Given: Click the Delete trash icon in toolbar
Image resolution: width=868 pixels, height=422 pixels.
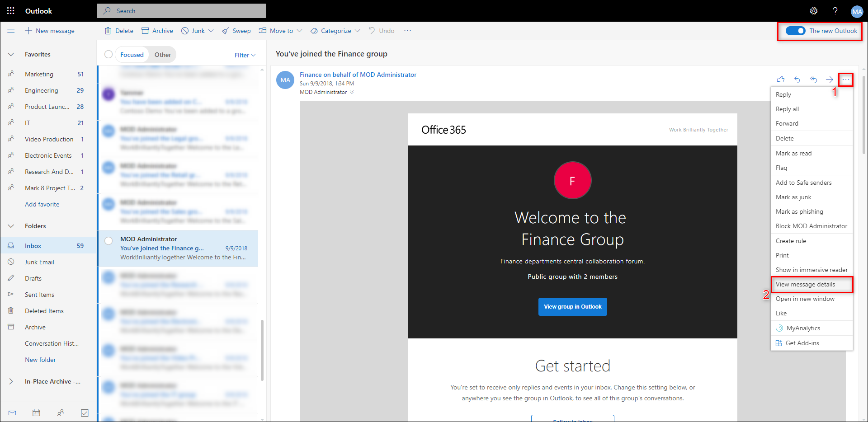Looking at the screenshot, I should 108,31.
